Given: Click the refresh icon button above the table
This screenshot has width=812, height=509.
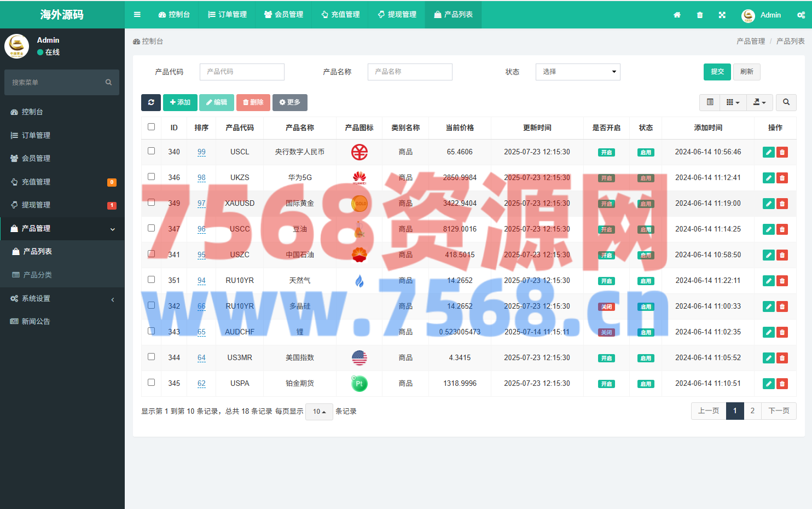Looking at the screenshot, I should pyautogui.click(x=151, y=102).
